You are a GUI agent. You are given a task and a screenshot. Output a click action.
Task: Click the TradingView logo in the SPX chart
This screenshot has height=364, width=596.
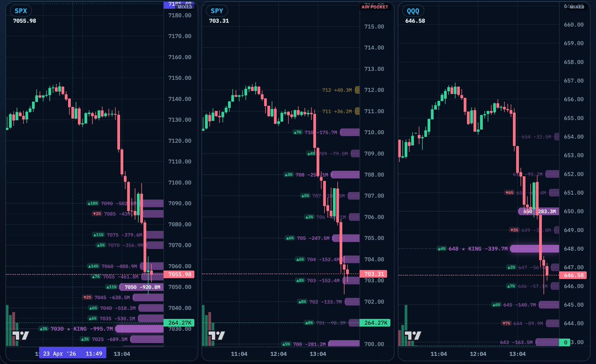coord(20,335)
